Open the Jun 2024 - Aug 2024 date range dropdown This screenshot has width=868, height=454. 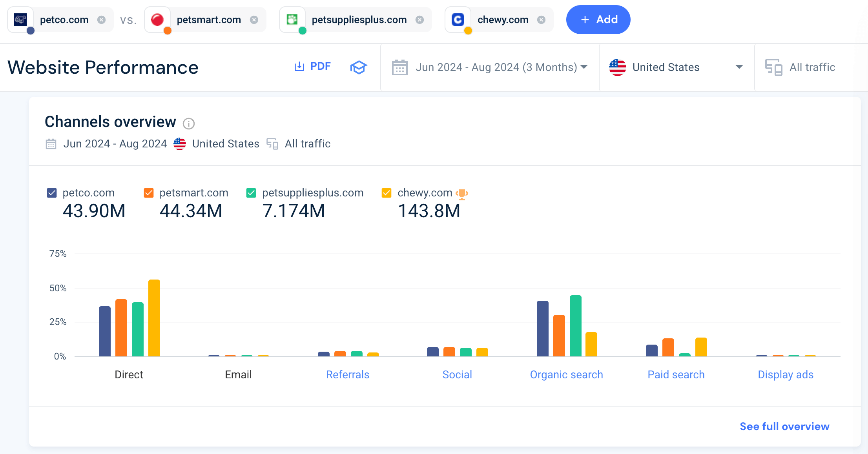tap(490, 67)
